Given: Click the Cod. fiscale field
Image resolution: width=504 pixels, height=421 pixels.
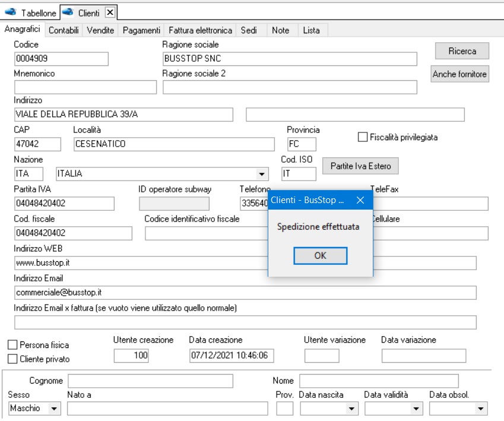Looking at the screenshot, I should [x=73, y=233].
